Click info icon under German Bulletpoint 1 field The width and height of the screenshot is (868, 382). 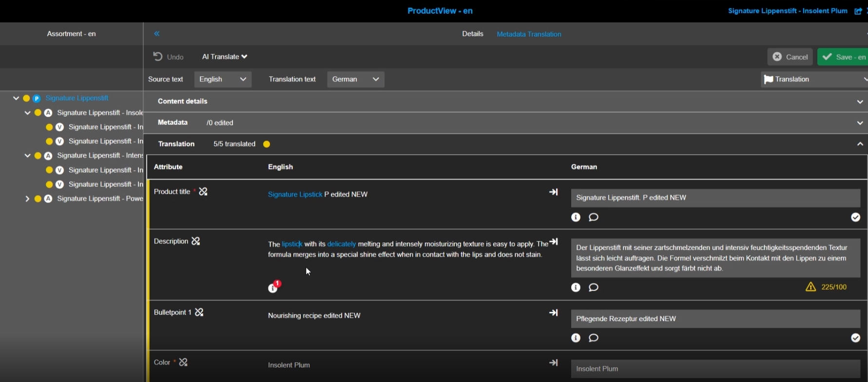(x=576, y=338)
